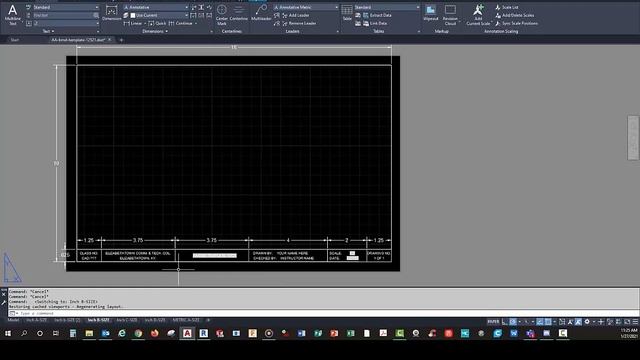
Task: Click Remove Leader
Action: tap(299, 23)
